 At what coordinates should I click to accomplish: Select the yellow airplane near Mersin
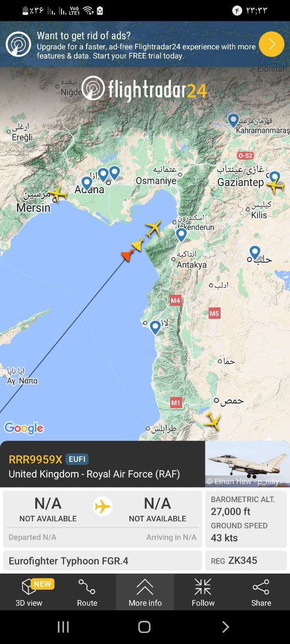click(58, 193)
